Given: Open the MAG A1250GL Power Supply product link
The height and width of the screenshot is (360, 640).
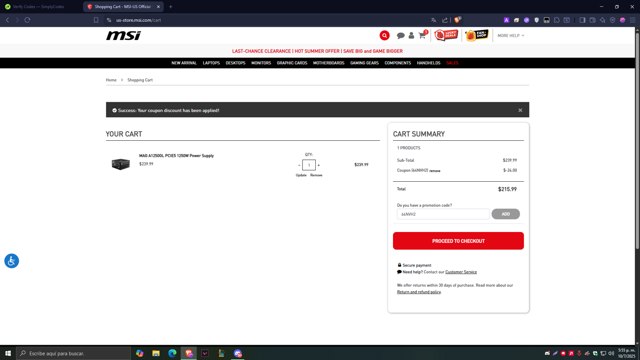Looking at the screenshot, I should click(x=176, y=156).
